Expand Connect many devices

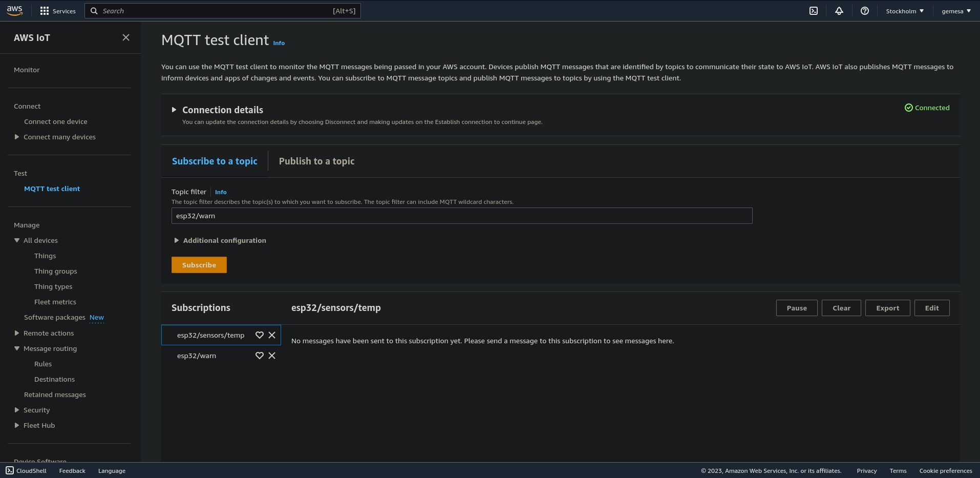click(17, 137)
